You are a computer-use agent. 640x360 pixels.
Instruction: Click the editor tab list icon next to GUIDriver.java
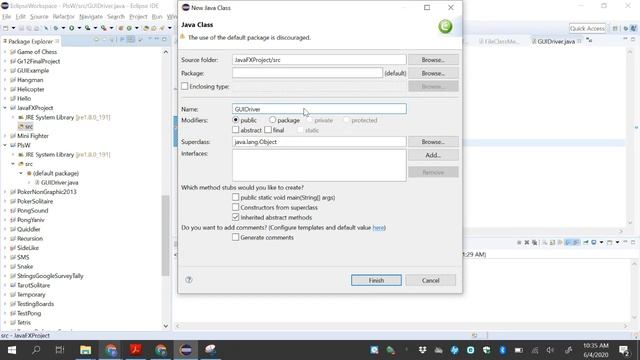click(589, 40)
